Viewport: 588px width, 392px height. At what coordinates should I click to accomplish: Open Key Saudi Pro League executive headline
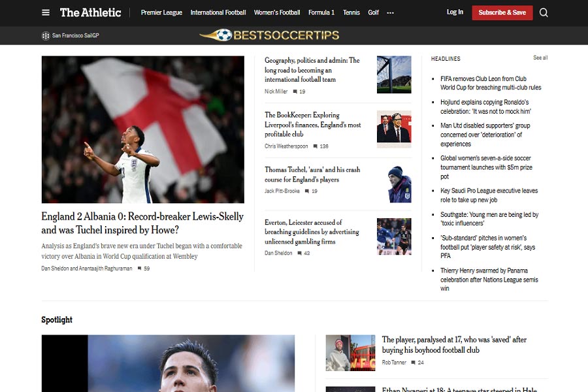pos(489,195)
